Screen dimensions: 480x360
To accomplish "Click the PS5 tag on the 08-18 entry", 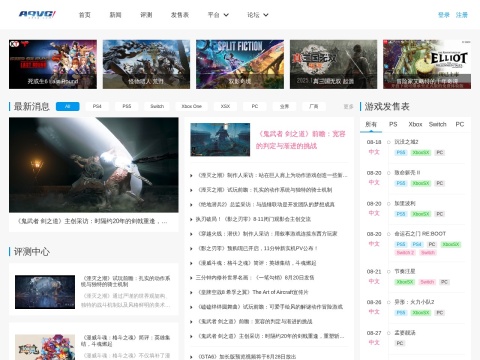I will click(401, 153).
